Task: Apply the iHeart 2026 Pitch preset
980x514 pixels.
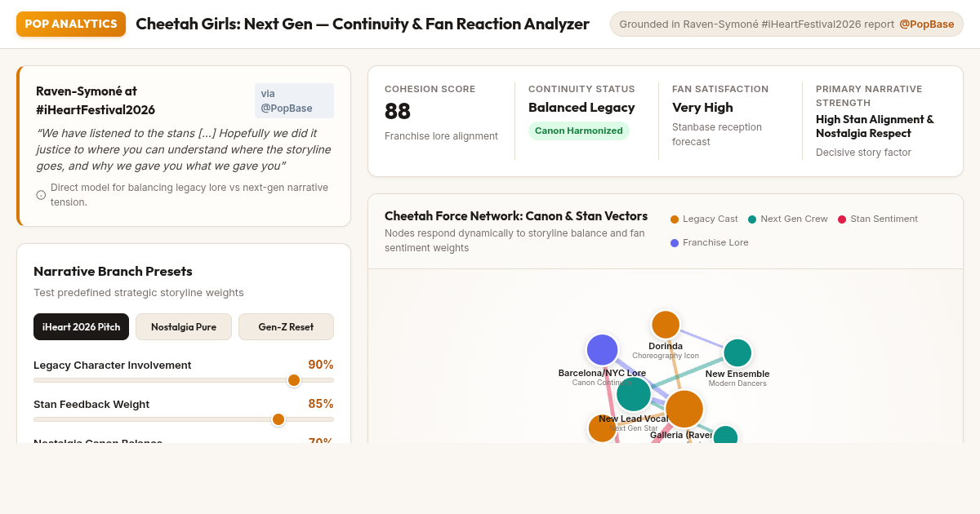Action: [82, 327]
